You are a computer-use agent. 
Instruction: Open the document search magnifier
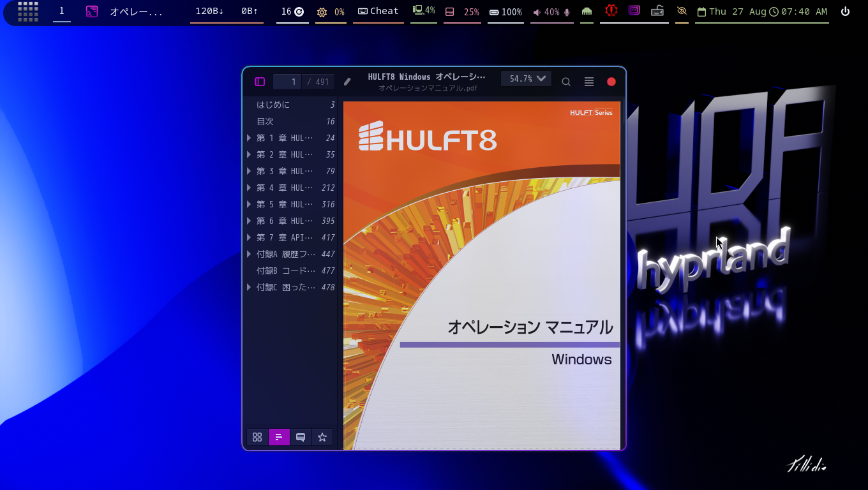point(566,82)
